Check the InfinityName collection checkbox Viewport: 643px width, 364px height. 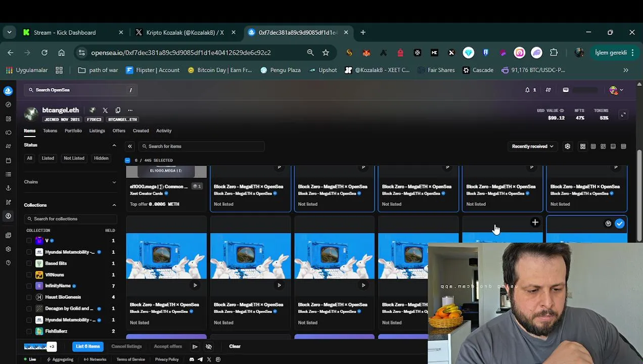pos(29,286)
